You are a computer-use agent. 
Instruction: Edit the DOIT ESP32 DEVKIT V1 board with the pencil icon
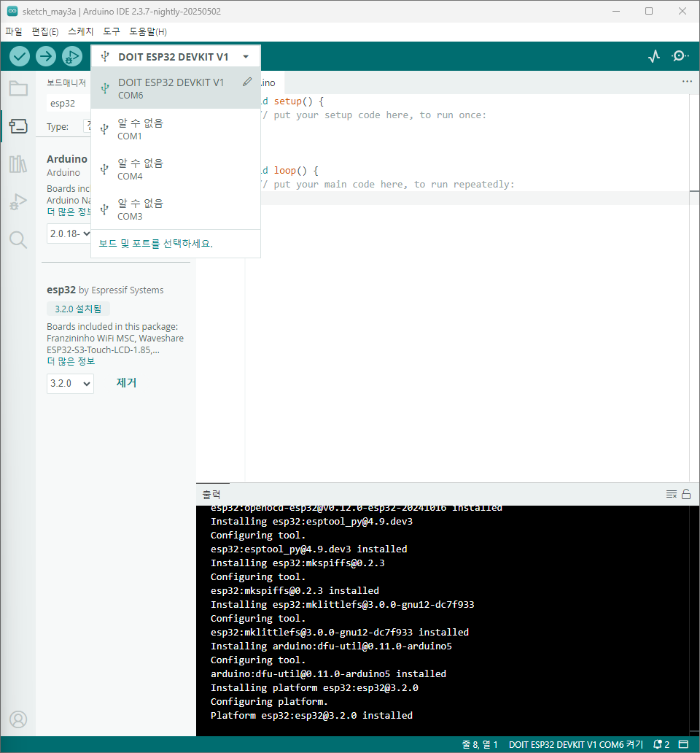(247, 82)
